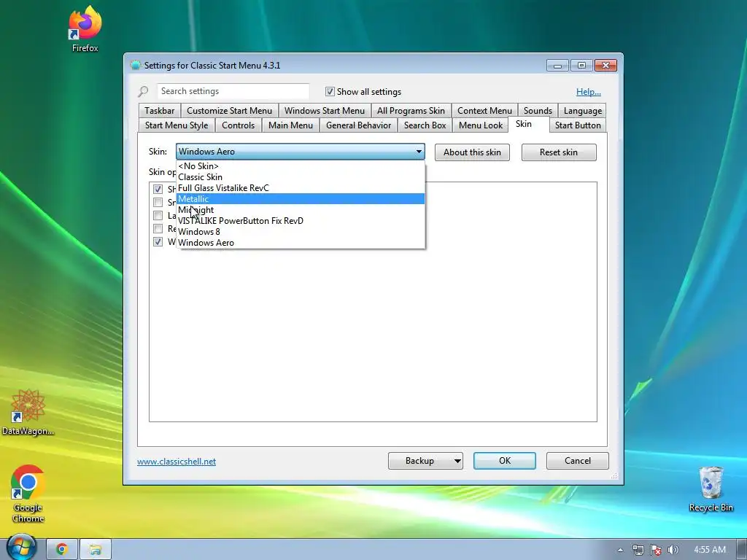Click the Classic Start Menu title bar icon
The height and width of the screenshot is (560, 747).
135,65
